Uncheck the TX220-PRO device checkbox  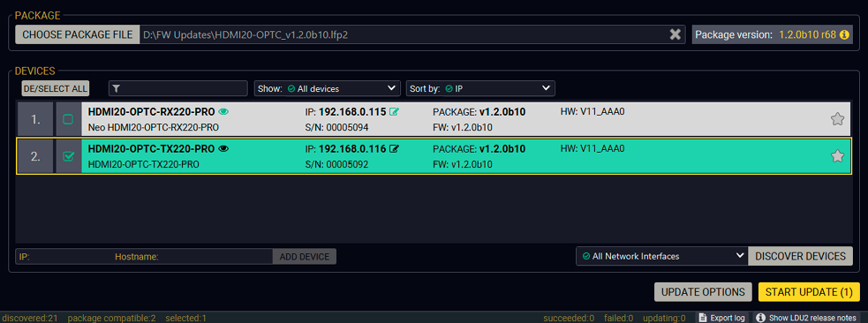tap(68, 156)
